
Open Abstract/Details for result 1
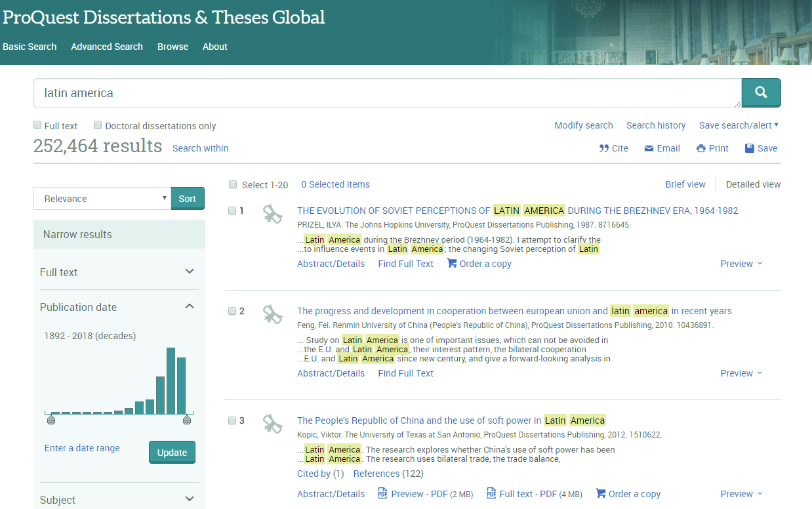pos(331,264)
